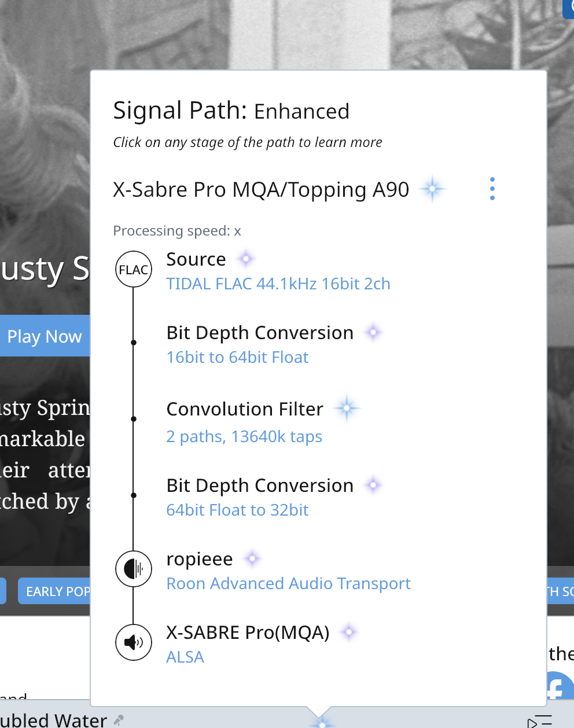
Task: Click the star beside X-Sabre Pro MQA/Topping A90
Action: (x=432, y=189)
